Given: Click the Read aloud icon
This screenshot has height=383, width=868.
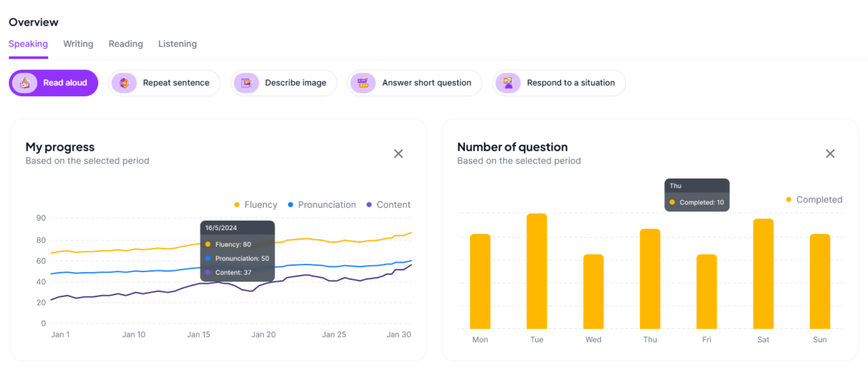Looking at the screenshot, I should point(25,83).
